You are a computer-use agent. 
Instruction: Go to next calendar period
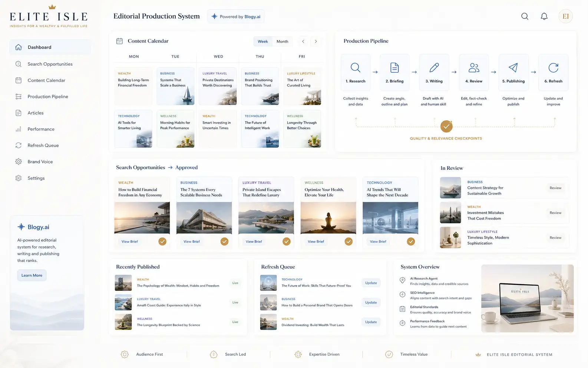click(x=316, y=42)
